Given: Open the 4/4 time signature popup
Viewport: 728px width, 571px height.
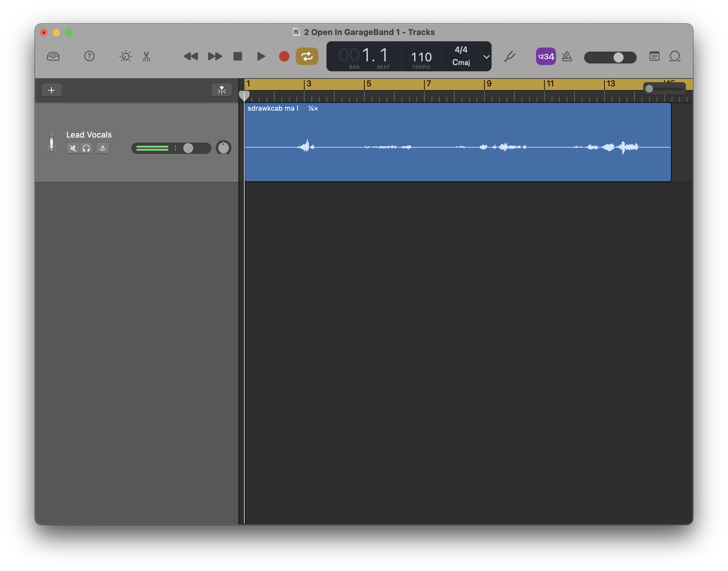Looking at the screenshot, I should [x=461, y=50].
